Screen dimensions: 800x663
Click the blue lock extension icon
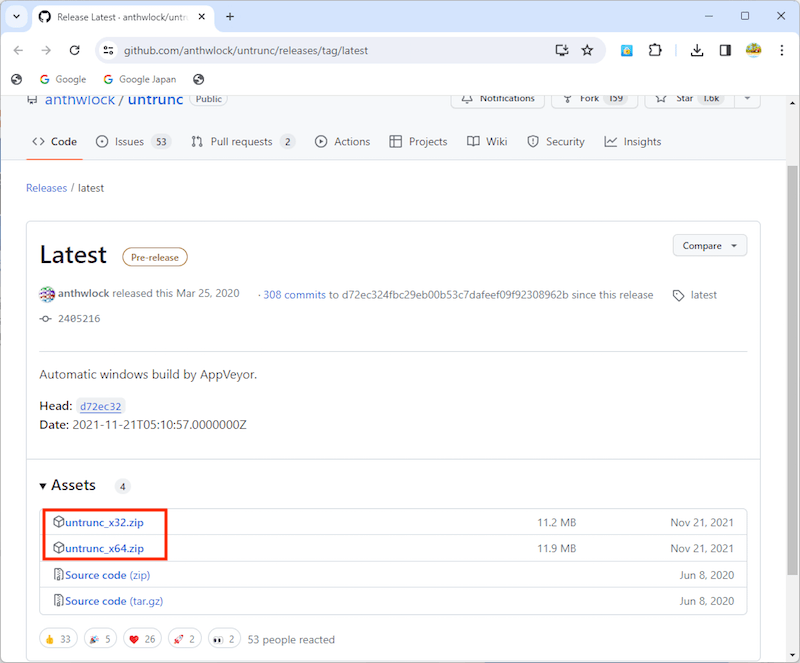[627, 51]
